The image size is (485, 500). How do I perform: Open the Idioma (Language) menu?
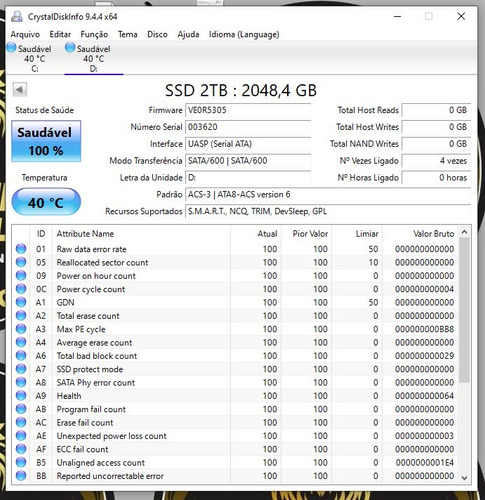(x=244, y=34)
